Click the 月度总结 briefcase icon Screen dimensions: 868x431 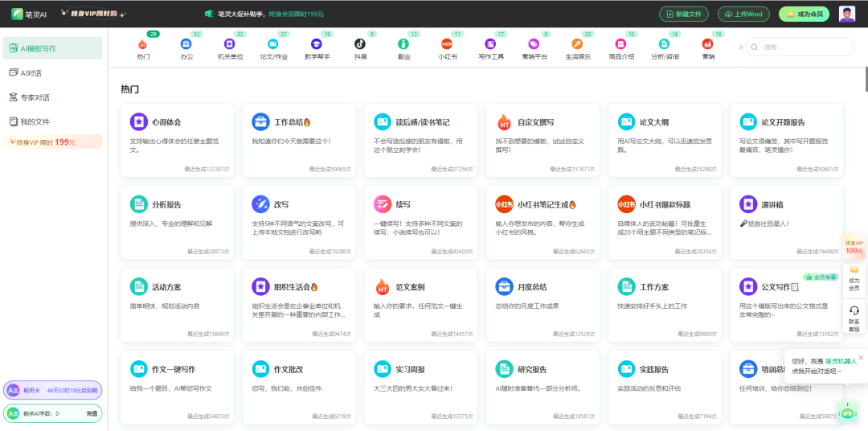[x=504, y=287]
